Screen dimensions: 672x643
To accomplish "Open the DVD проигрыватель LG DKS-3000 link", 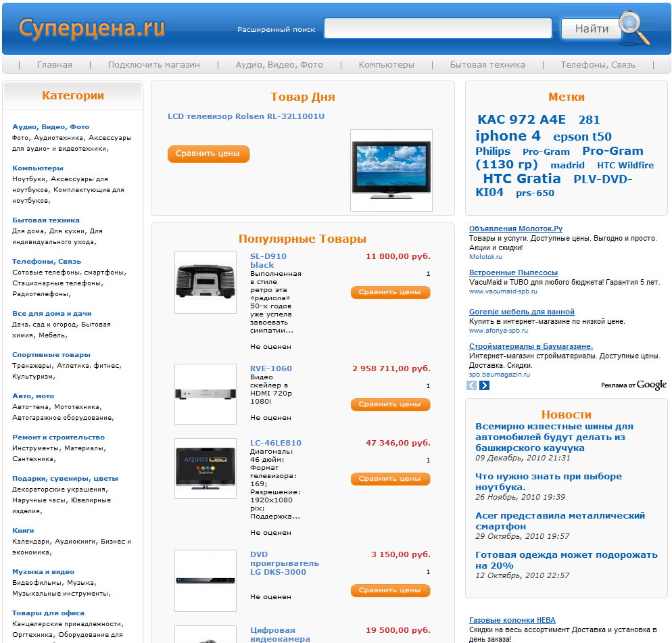I will coord(285,563).
